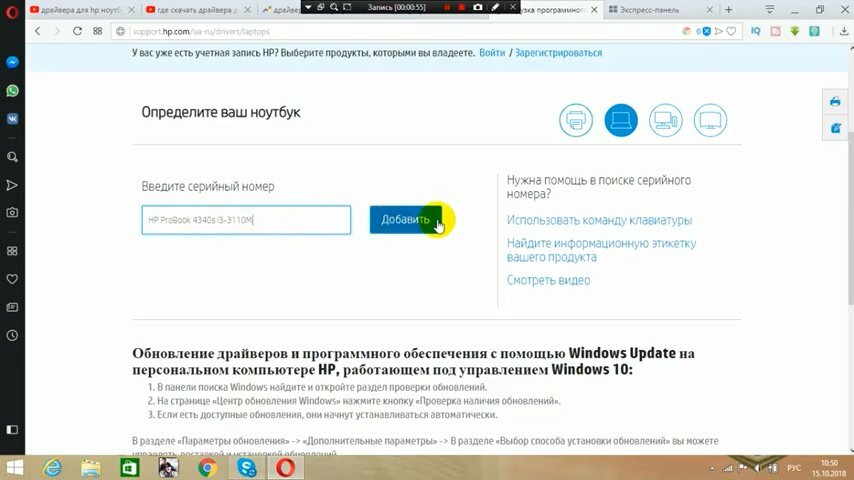Image resolution: width=854 pixels, height=480 pixels.
Task: Launch Google Chrome from taskbar
Action: (207, 467)
